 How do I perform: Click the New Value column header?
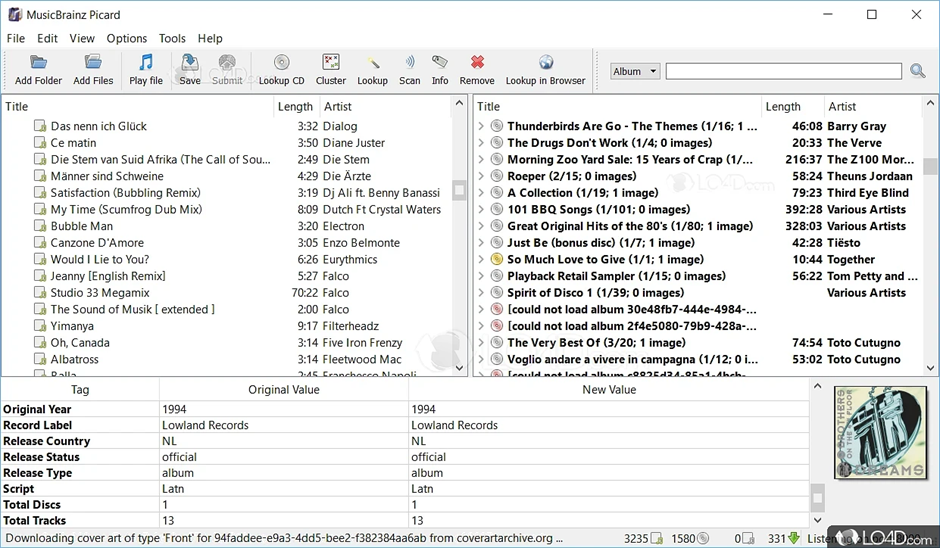(x=609, y=390)
